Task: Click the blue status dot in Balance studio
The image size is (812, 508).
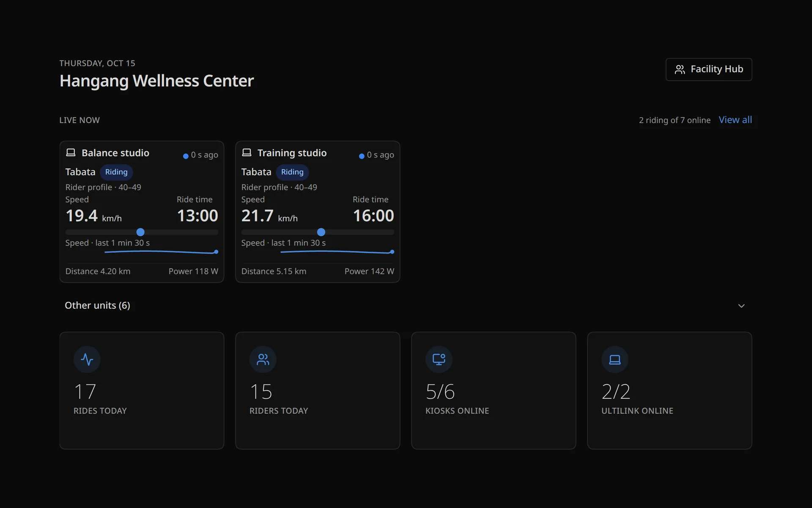Action: [186, 156]
